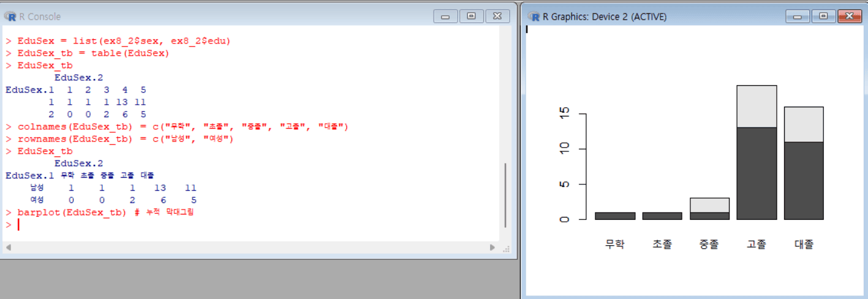The width and height of the screenshot is (868, 299).
Task: Click the dark segment of 고졸 bar
Action: tap(757, 173)
